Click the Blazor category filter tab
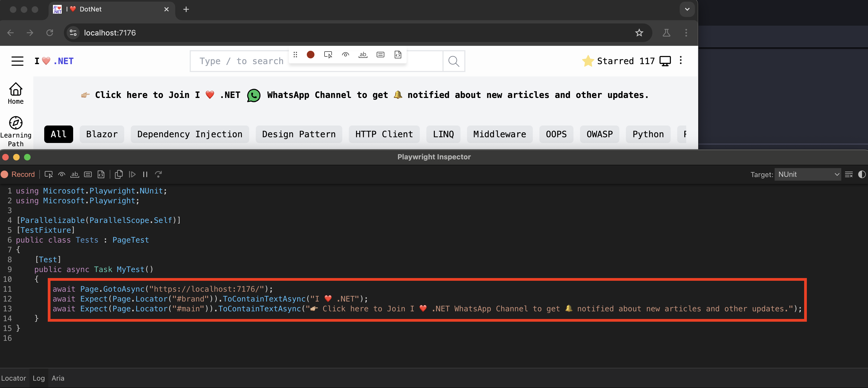 click(102, 134)
